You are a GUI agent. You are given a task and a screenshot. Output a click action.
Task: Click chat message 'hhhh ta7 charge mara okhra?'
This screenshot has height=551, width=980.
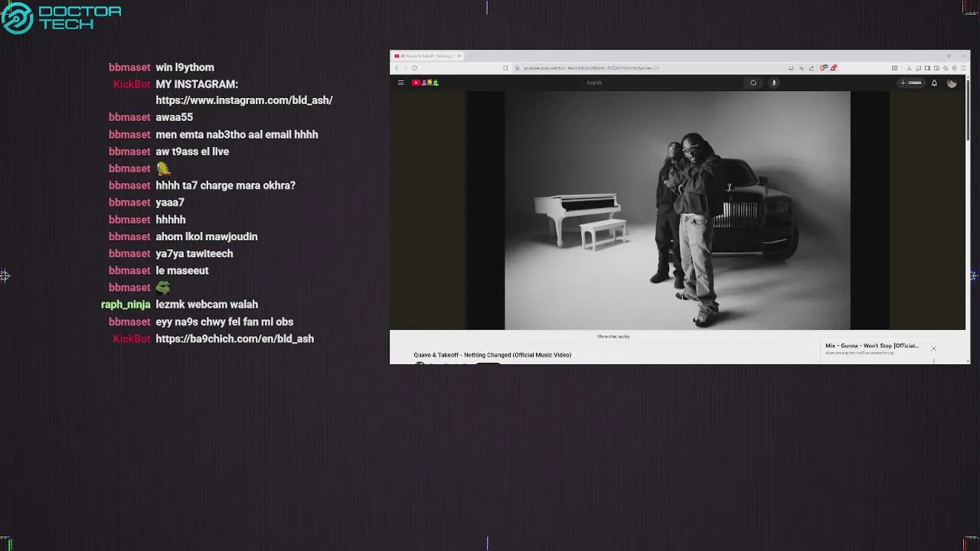coord(225,185)
